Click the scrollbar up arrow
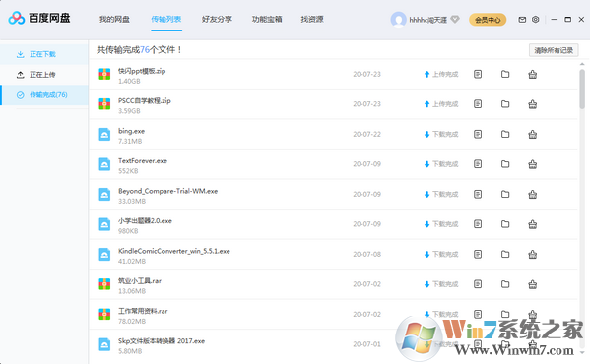The height and width of the screenshot is (364, 590). click(582, 64)
